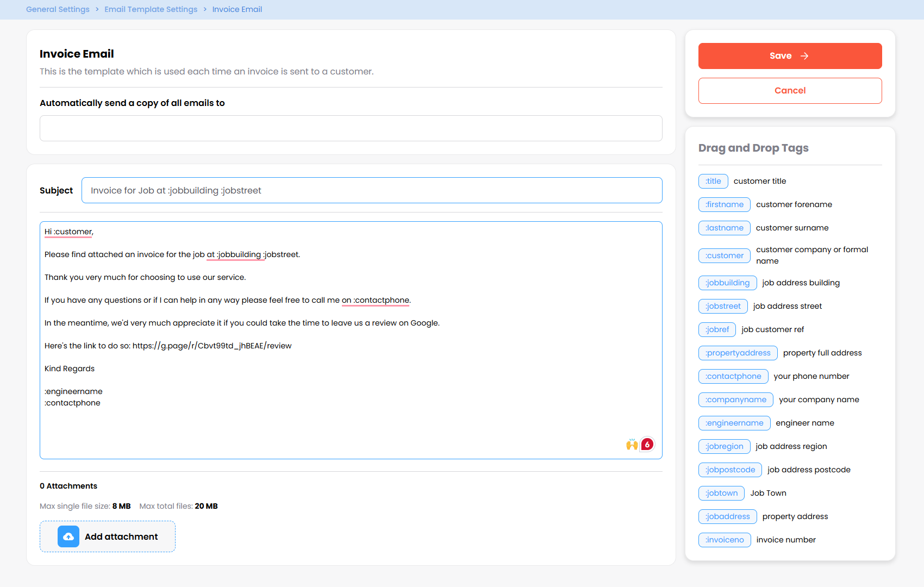
Task: Pick the :companyname tag chip
Action: point(735,399)
